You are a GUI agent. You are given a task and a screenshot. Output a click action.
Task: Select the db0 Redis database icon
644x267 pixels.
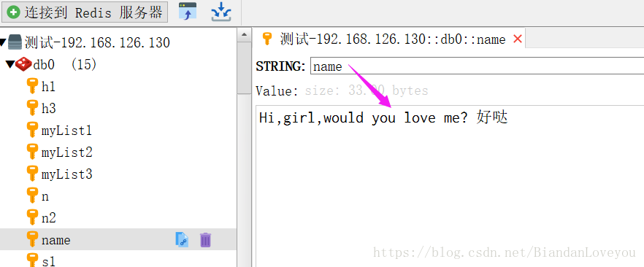(23, 64)
